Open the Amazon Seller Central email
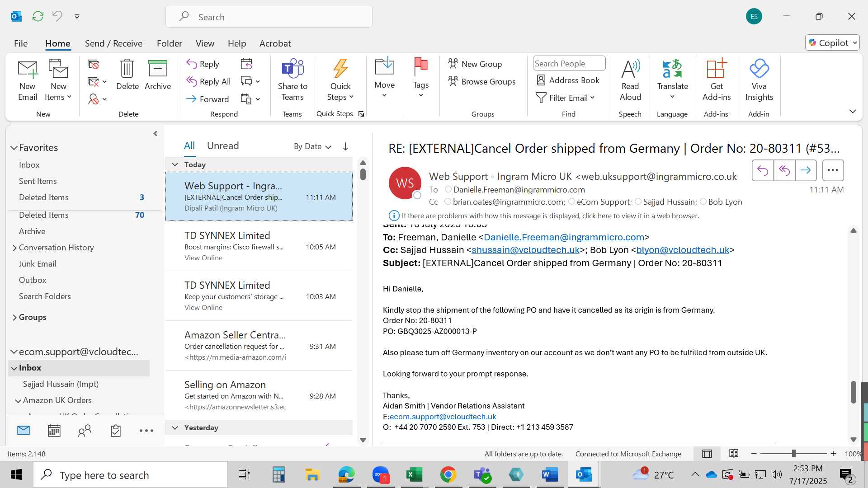Image resolution: width=868 pixels, height=488 pixels. pyautogui.click(x=259, y=346)
